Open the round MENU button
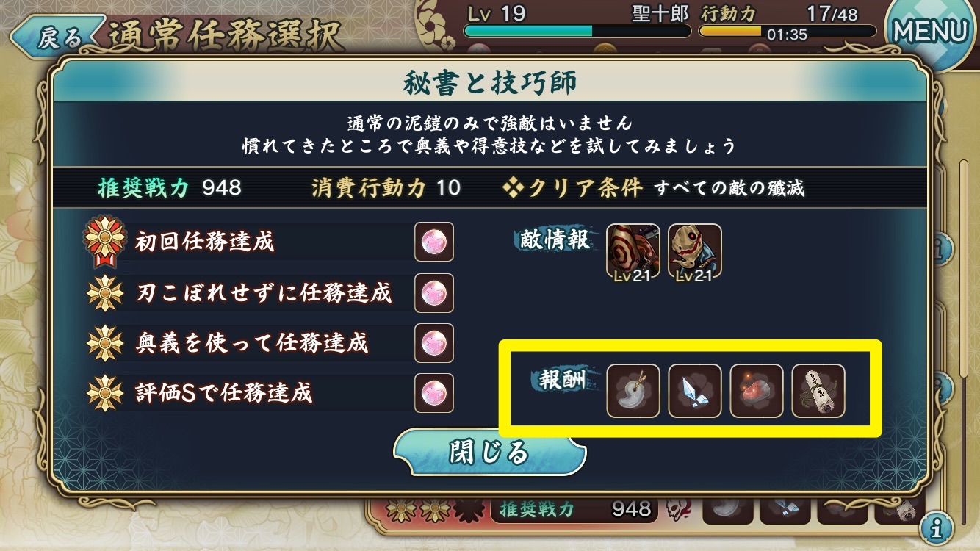This screenshot has width=980, height=551. pyautogui.click(x=930, y=32)
